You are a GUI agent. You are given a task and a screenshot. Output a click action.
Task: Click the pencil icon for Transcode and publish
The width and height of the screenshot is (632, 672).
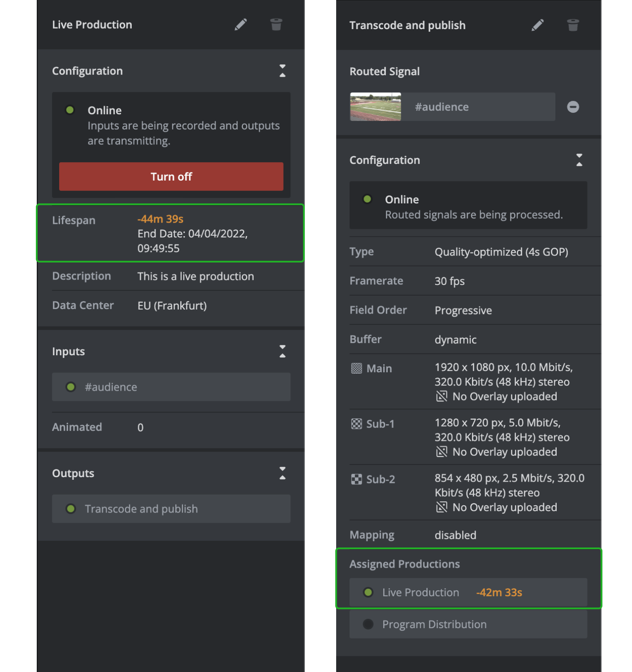tap(537, 25)
